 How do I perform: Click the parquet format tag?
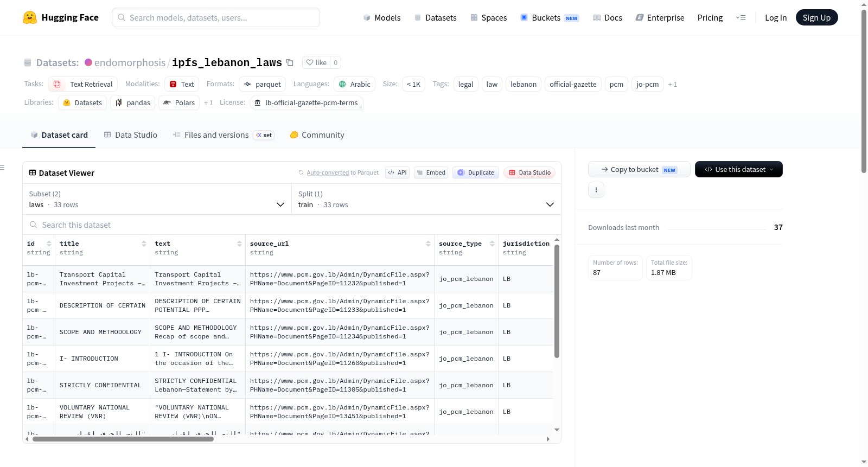tap(262, 84)
